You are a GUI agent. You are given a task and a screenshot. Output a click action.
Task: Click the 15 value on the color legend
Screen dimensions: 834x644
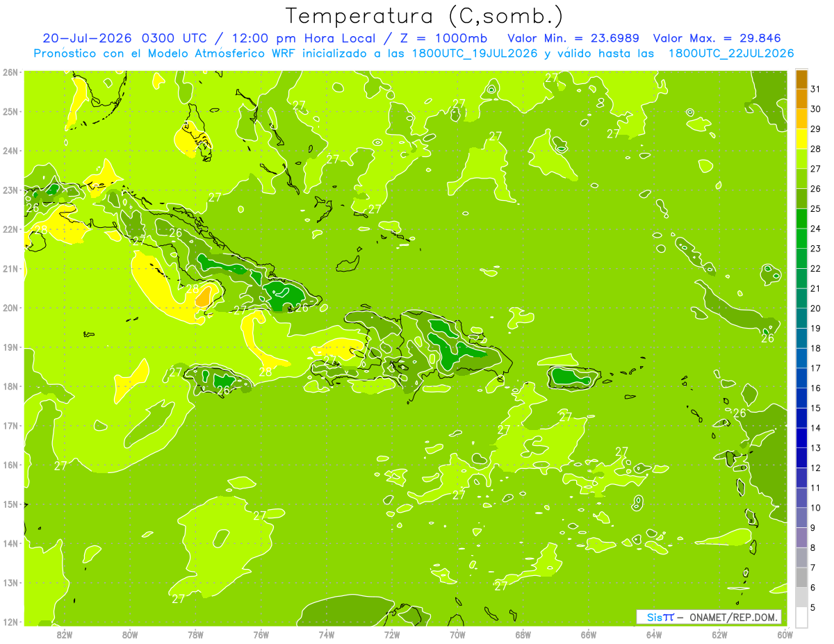click(816, 408)
